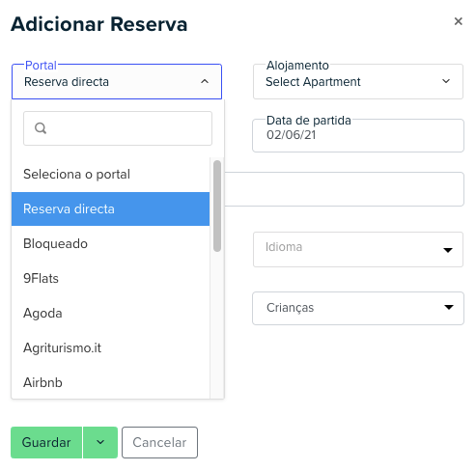
Task: Close the Adicionar Reserva dialog
Action: (x=458, y=21)
